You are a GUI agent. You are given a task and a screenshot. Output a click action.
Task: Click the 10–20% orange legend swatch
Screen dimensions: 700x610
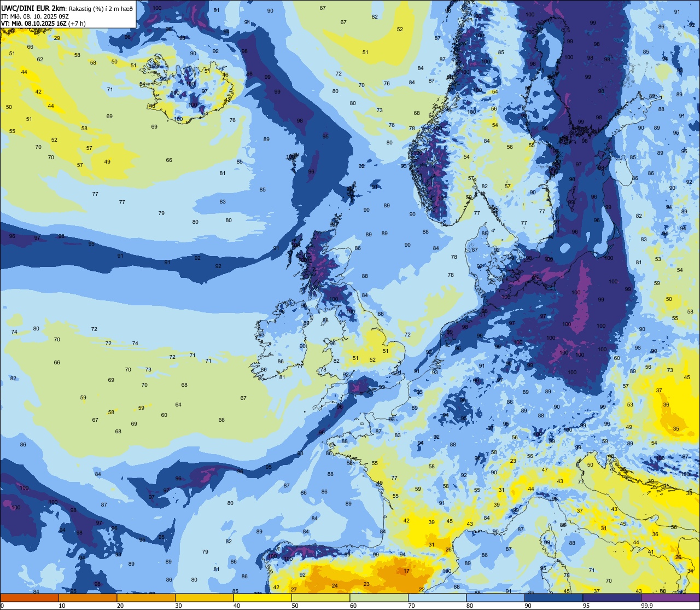[87, 597]
